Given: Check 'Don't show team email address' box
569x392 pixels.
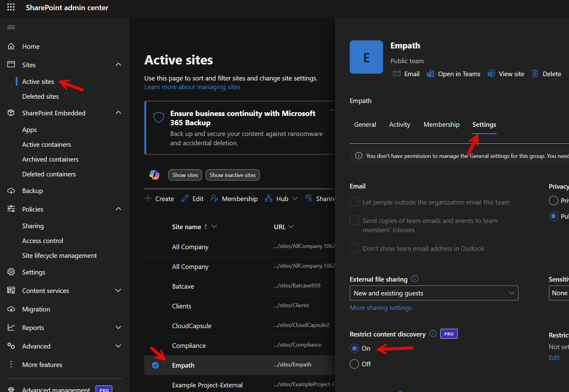Looking at the screenshot, I should click(354, 248).
